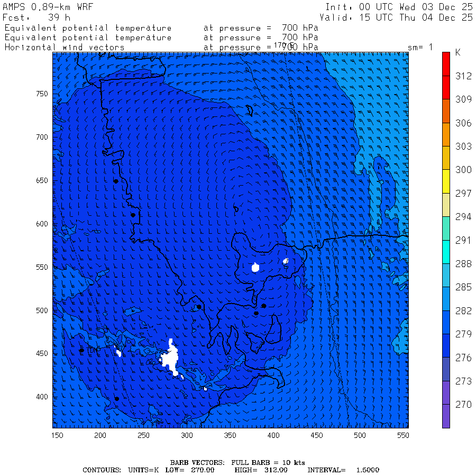Screen dimensions: 476x476
Task: Click y-axis tick label 600
Action: click(42, 224)
